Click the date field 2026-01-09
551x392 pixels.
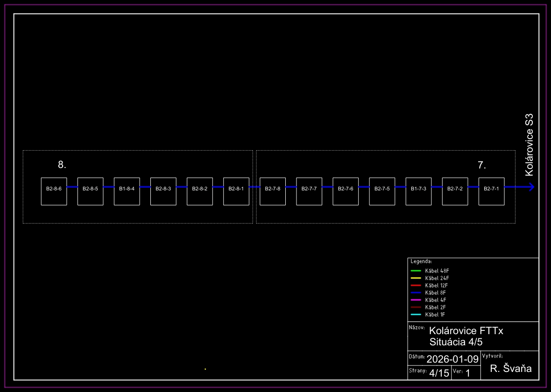click(x=452, y=359)
